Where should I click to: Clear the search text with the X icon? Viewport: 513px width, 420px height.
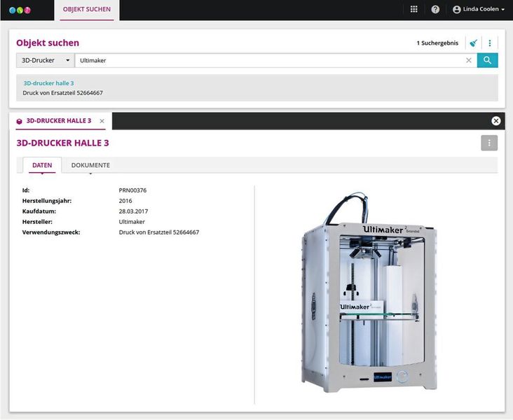(x=469, y=60)
